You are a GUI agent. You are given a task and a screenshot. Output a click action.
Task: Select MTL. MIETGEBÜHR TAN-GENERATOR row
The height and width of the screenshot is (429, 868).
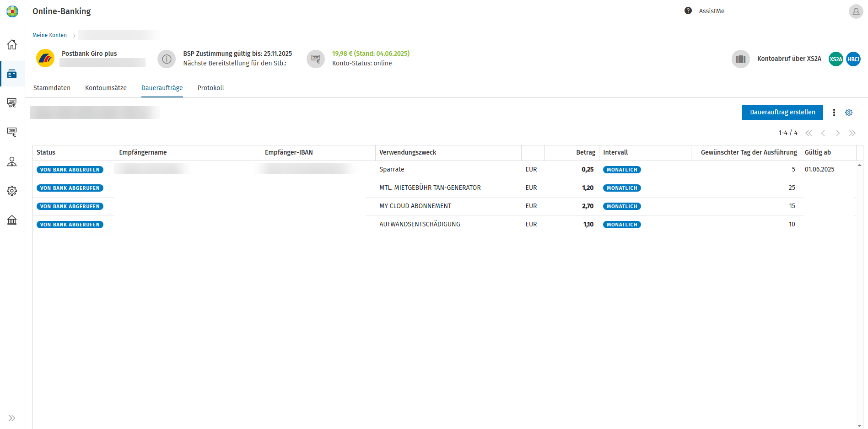click(444, 188)
